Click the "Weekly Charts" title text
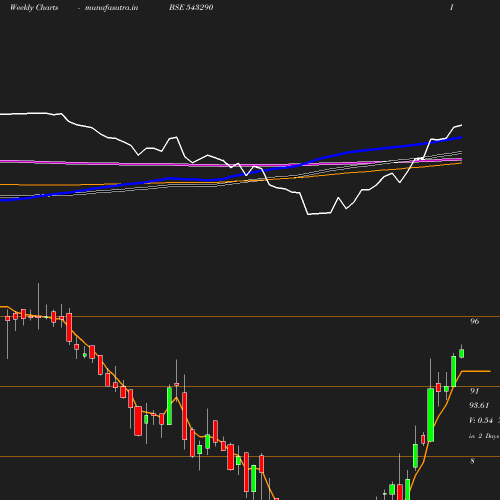 click(x=34, y=7)
